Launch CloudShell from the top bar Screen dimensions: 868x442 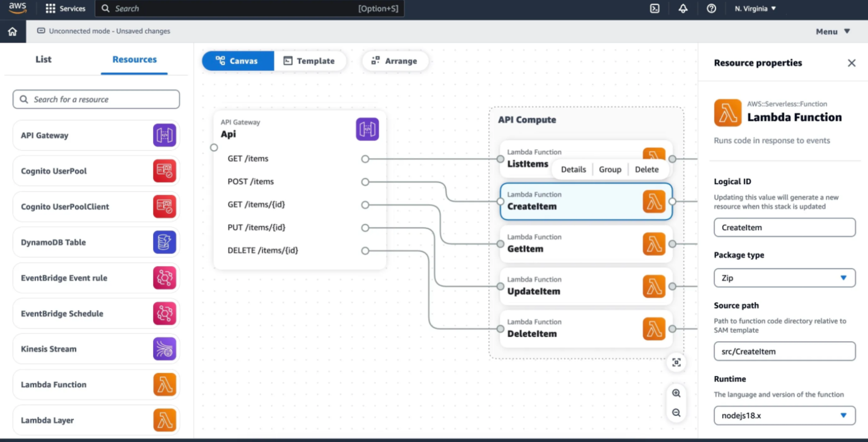[x=654, y=9]
